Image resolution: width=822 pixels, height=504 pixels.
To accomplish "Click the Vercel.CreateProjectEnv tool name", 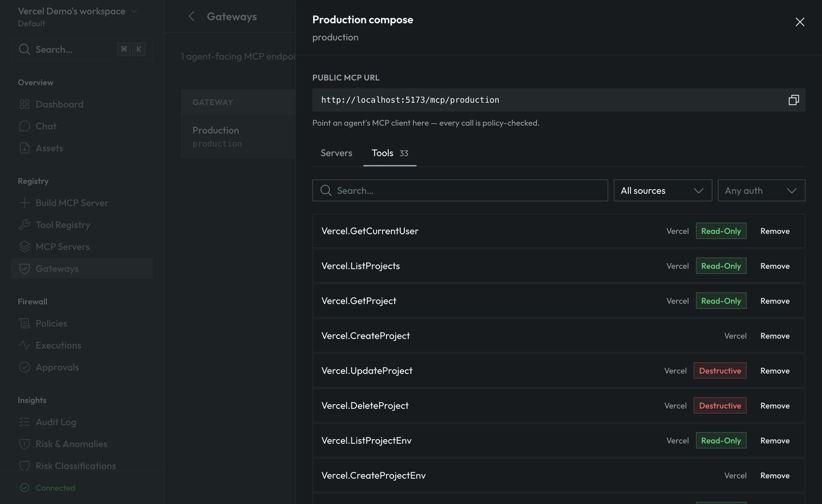I will click(x=373, y=476).
